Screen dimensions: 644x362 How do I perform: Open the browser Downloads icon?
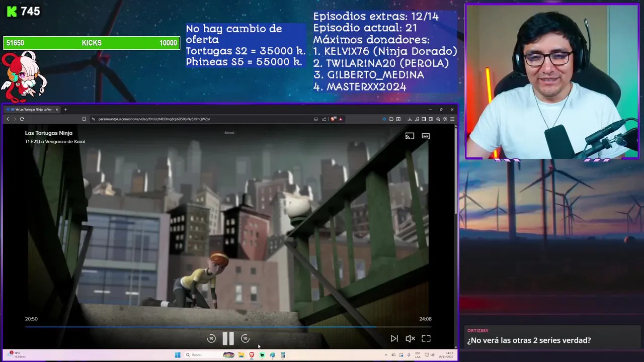tap(410, 119)
